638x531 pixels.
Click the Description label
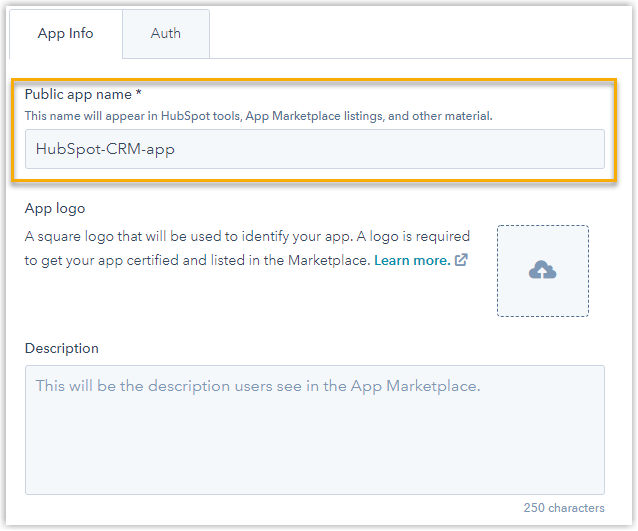(62, 349)
